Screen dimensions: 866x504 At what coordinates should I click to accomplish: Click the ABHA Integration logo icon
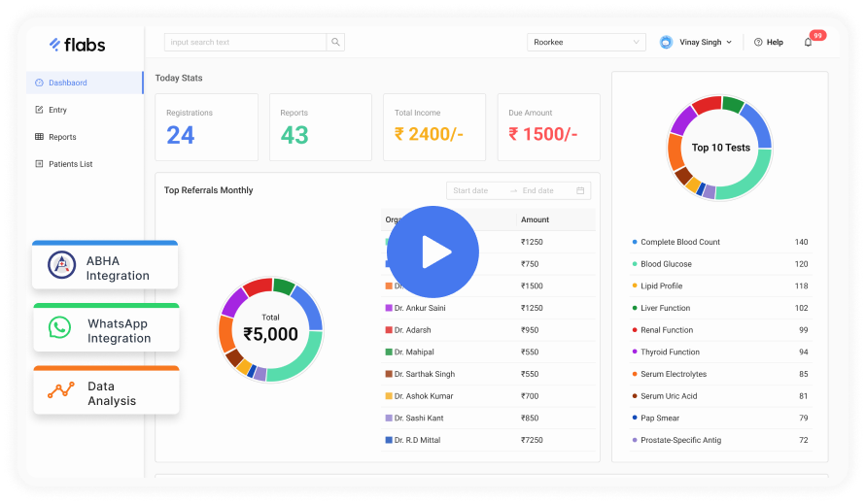click(61, 266)
